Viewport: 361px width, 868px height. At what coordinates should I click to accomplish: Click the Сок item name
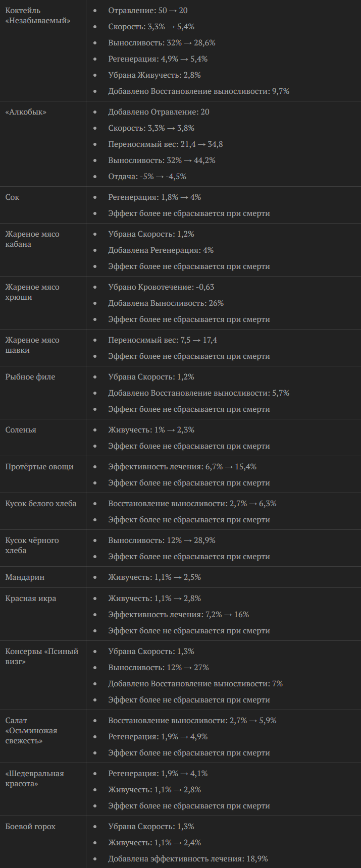tap(13, 197)
